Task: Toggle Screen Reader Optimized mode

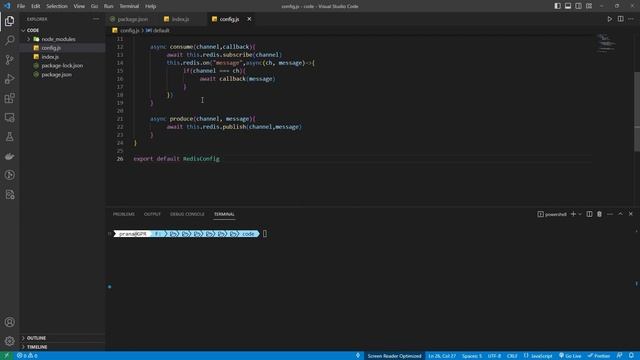Action: coord(394,356)
